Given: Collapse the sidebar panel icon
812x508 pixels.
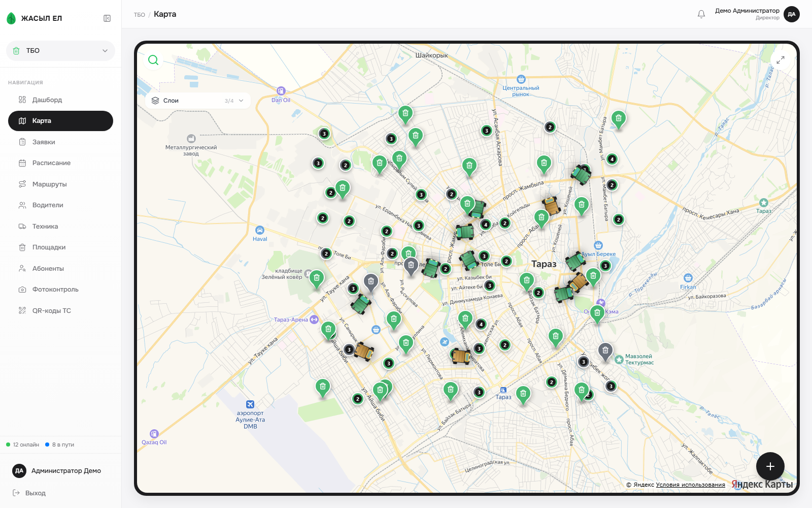Looking at the screenshot, I should (x=107, y=18).
